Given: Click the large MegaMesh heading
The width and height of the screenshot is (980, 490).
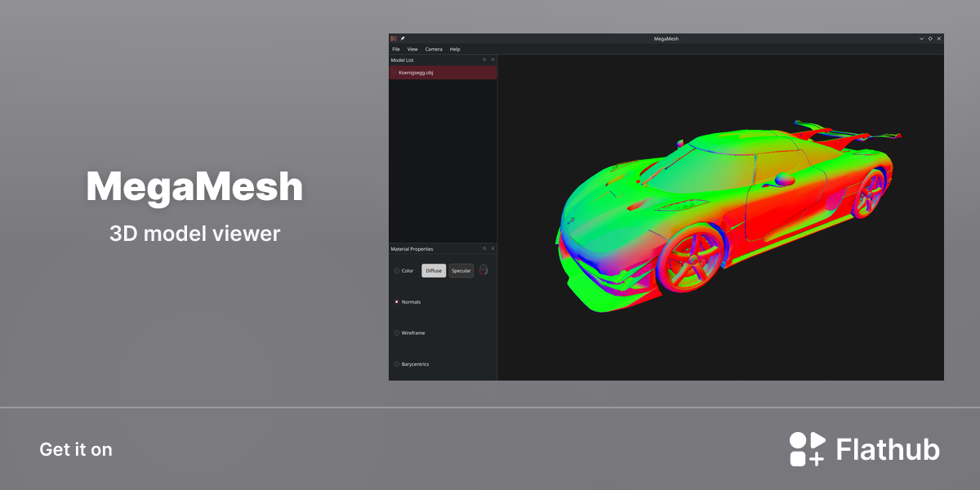Looking at the screenshot, I should [194, 187].
